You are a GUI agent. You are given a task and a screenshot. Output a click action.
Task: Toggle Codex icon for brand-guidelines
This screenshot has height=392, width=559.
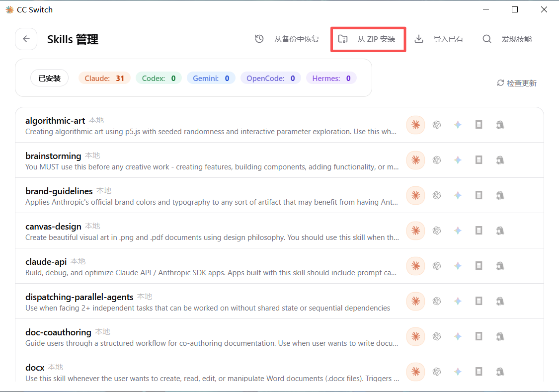pyautogui.click(x=437, y=195)
